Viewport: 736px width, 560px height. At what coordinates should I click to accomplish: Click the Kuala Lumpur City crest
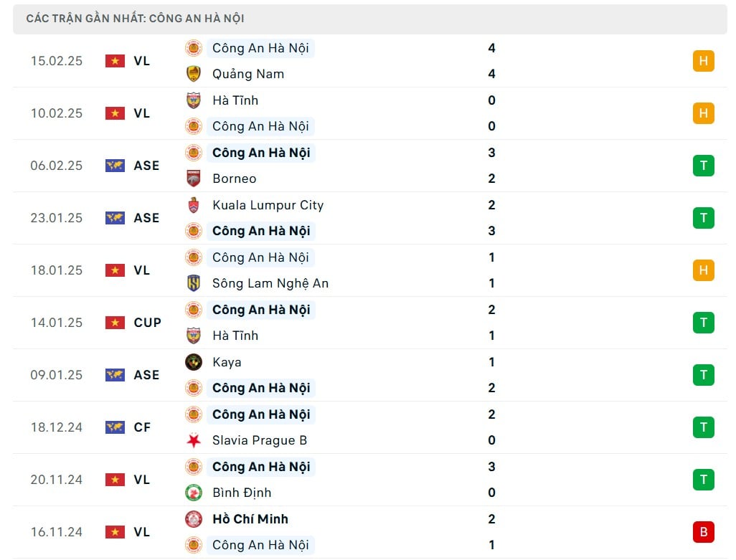coord(194,205)
